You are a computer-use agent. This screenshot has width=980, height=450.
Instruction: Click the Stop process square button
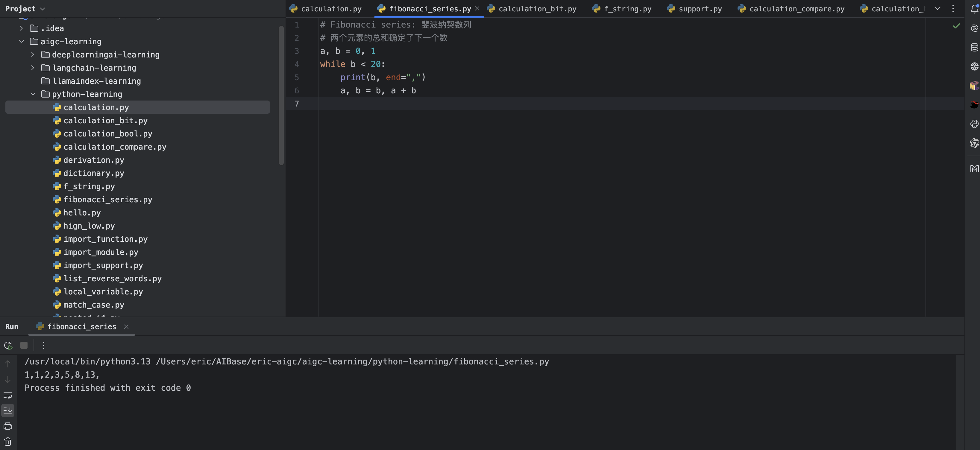pos(24,345)
